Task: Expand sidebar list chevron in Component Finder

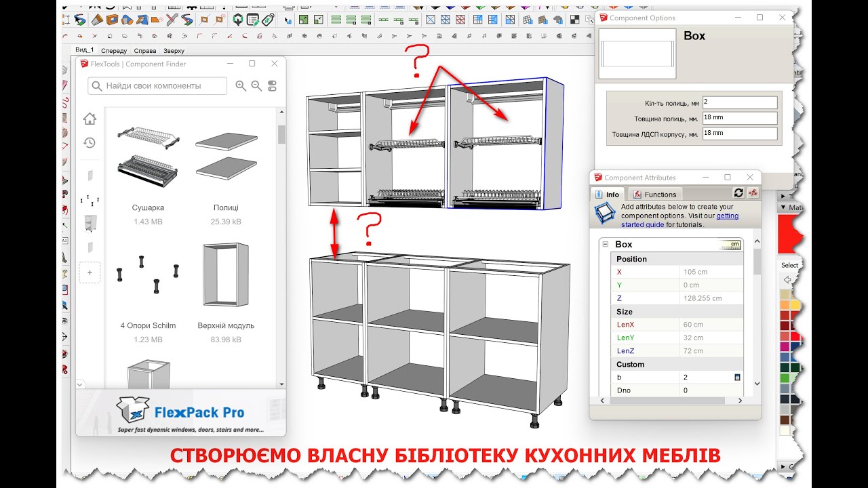Action: (x=80, y=384)
